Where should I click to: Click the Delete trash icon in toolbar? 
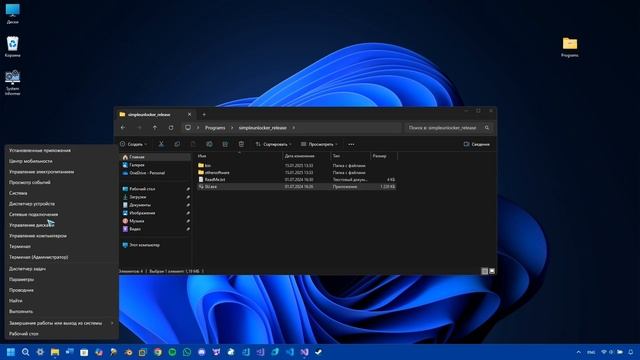(241, 144)
